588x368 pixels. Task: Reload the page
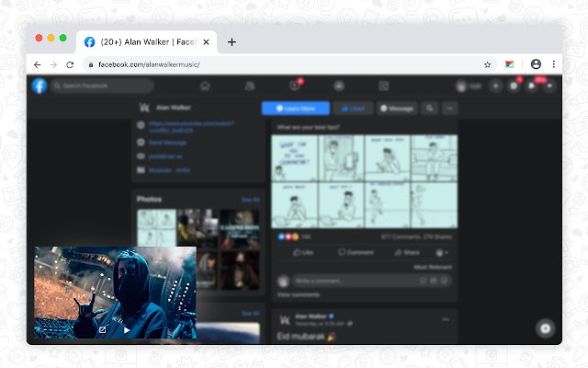point(72,64)
